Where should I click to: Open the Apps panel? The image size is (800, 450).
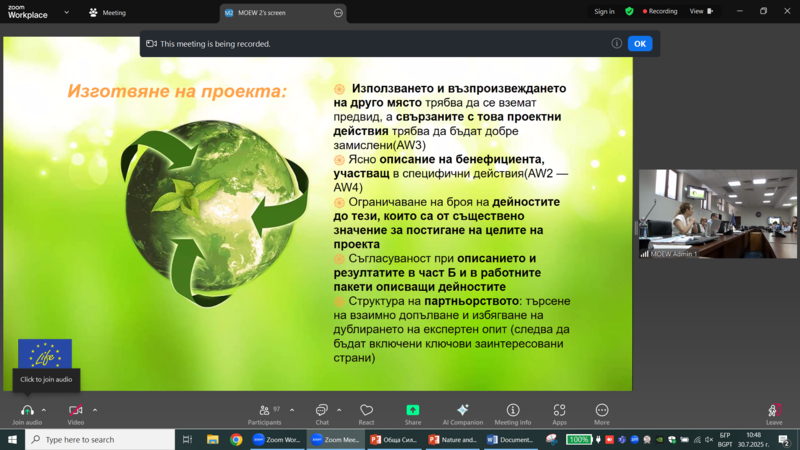click(x=559, y=410)
